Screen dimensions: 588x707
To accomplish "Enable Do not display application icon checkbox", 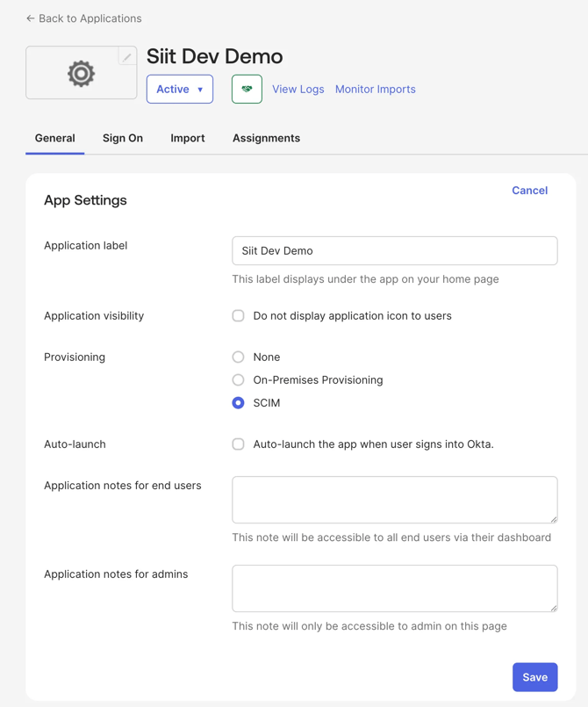I will coord(239,315).
